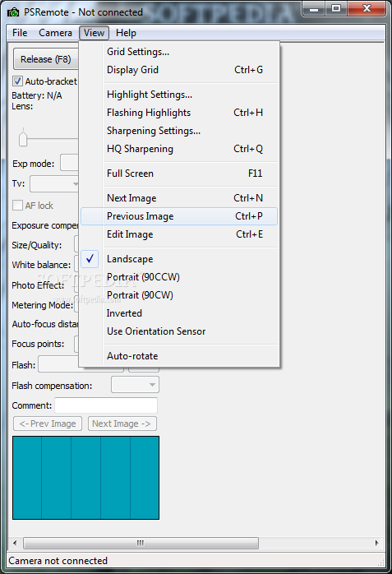Uncheck the Auto-bracket checkbox
Image resolution: width=392 pixels, height=574 pixels.
(17, 81)
